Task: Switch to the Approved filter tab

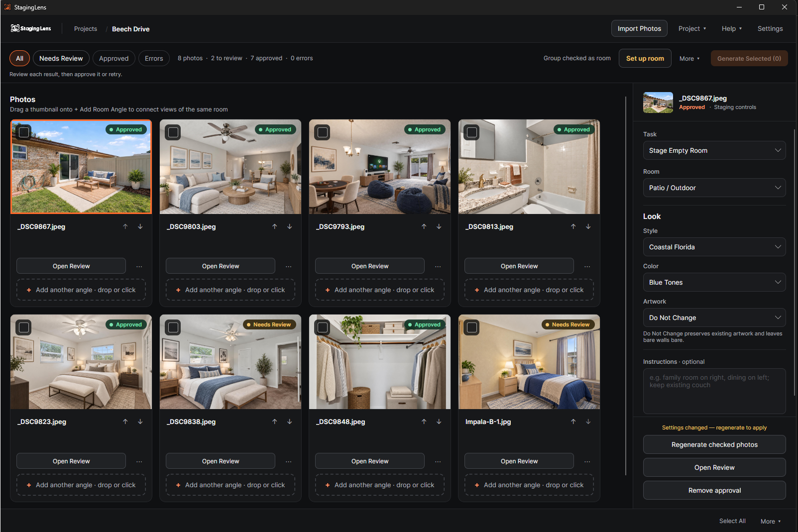Action: tap(114, 58)
